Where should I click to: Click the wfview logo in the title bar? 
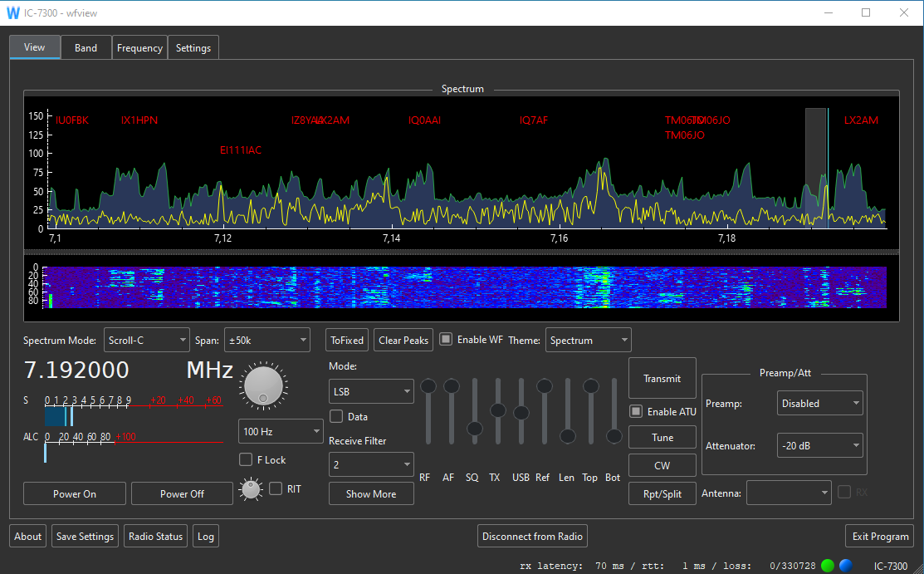pyautogui.click(x=13, y=12)
